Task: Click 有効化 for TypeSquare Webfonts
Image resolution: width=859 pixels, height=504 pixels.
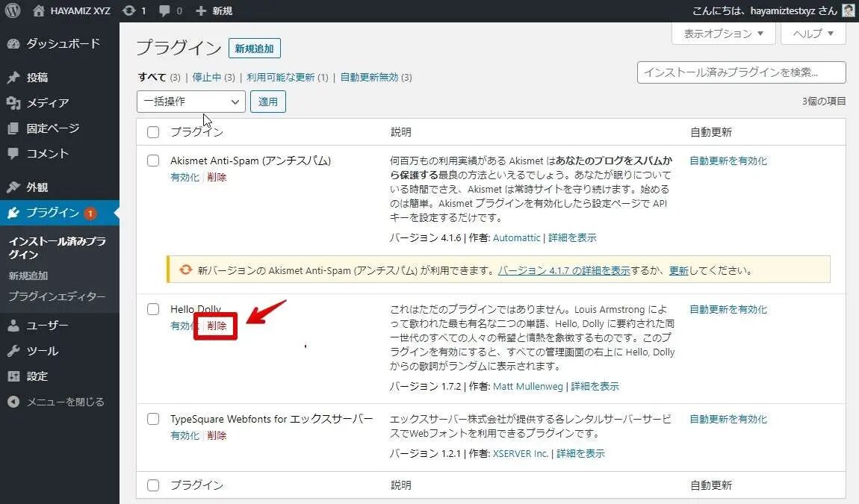Action: click(184, 435)
